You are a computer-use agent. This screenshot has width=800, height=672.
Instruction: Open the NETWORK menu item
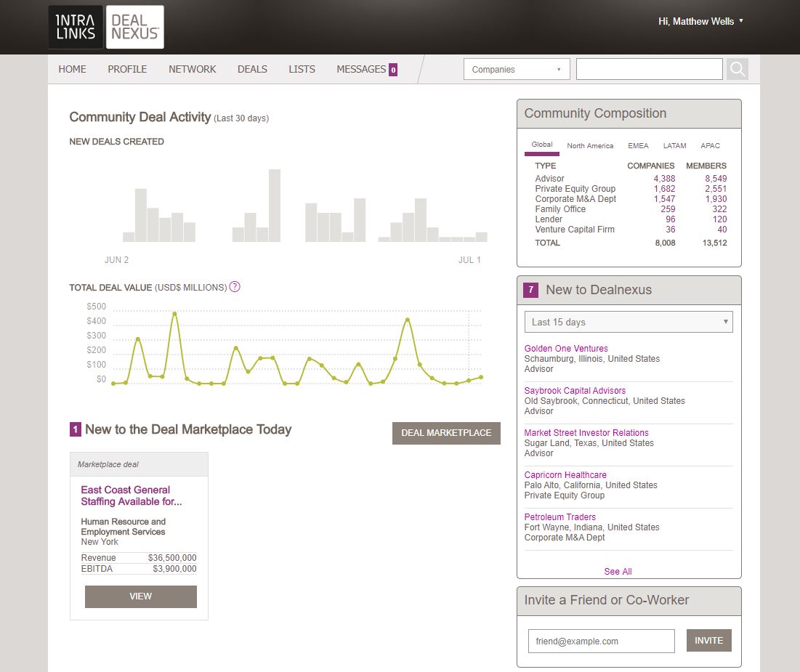click(x=193, y=69)
